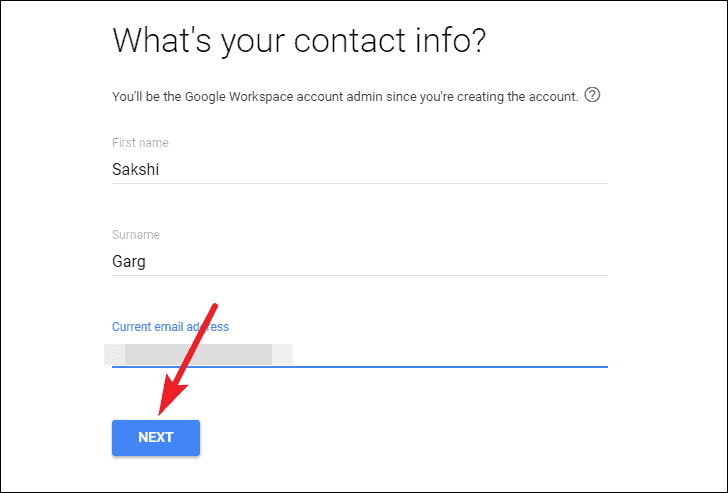Click the 'What's your contact info?' heading
Viewport: 728px width, 493px height.
299,41
